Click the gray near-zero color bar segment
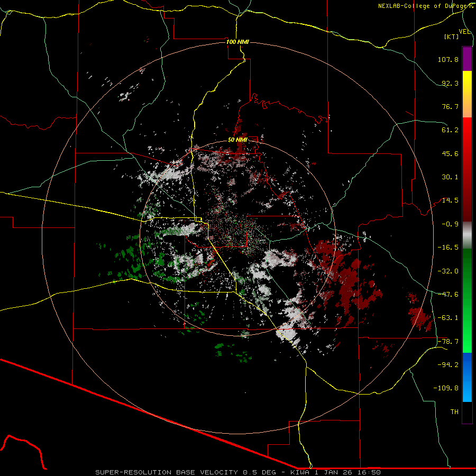Image resolution: width=476 pixels, height=476 pixels. pos(467,235)
